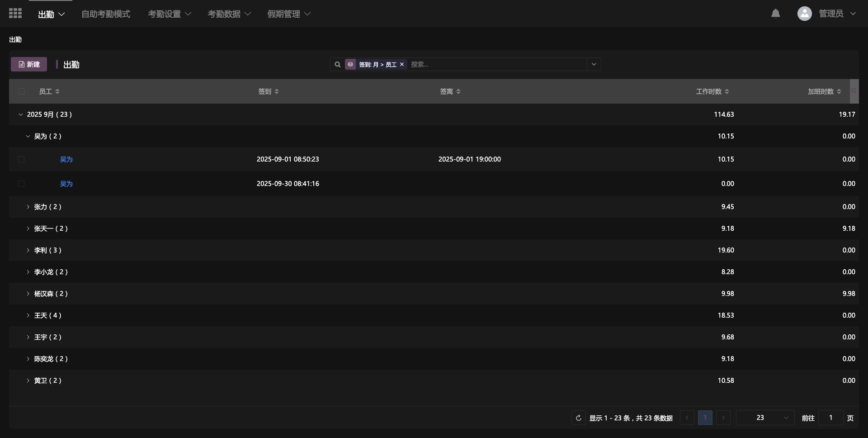This screenshot has height=438, width=868.
Task: Open column settings icon at table header right
Action: 854,91
